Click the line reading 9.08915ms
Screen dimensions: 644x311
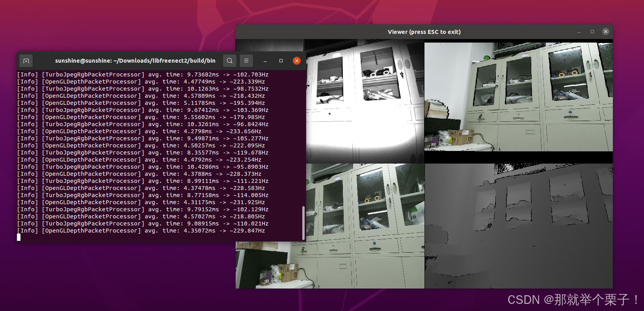coord(143,223)
